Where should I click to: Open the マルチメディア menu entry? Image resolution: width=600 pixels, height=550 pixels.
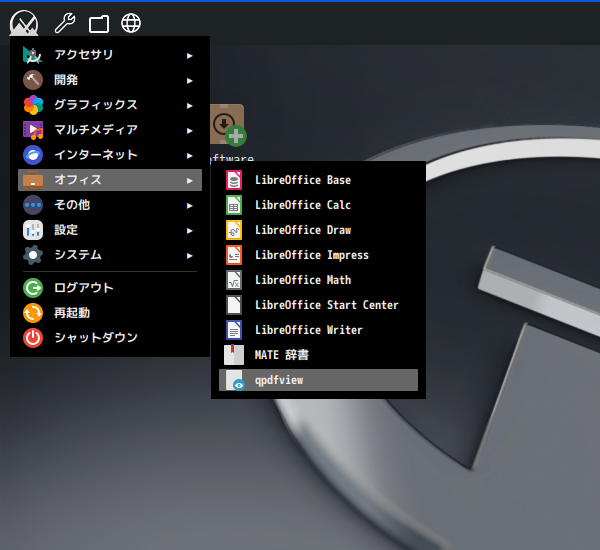coord(110,130)
